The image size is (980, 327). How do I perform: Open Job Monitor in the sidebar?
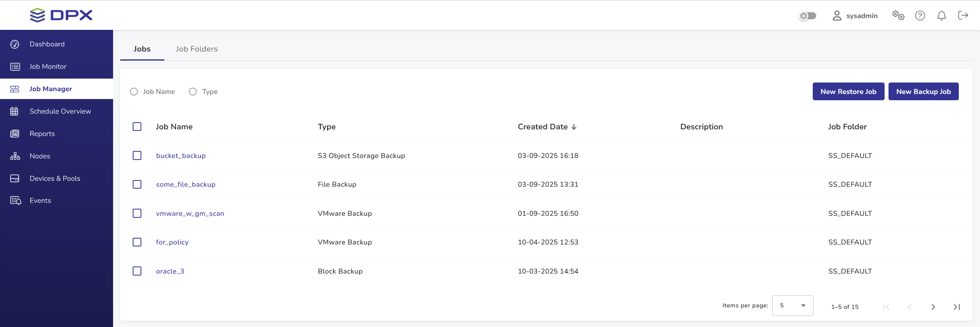click(48, 66)
